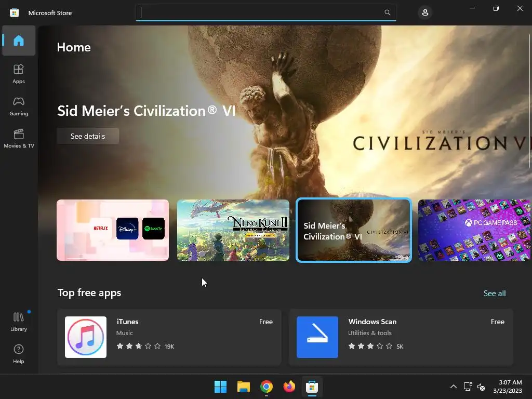Open Windows Start menu on taskbar
532x399 pixels.
click(220, 387)
